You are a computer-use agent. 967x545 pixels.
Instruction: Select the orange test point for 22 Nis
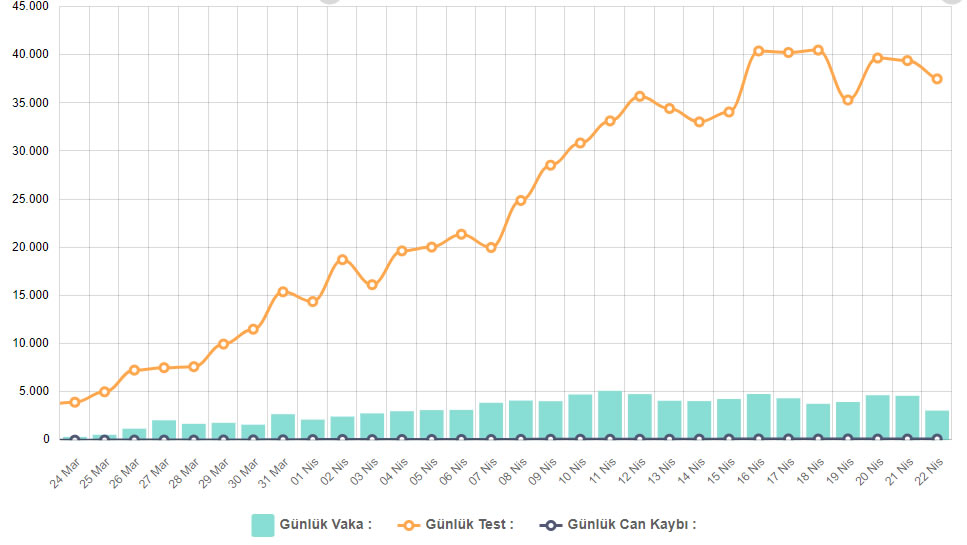point(937,79)
